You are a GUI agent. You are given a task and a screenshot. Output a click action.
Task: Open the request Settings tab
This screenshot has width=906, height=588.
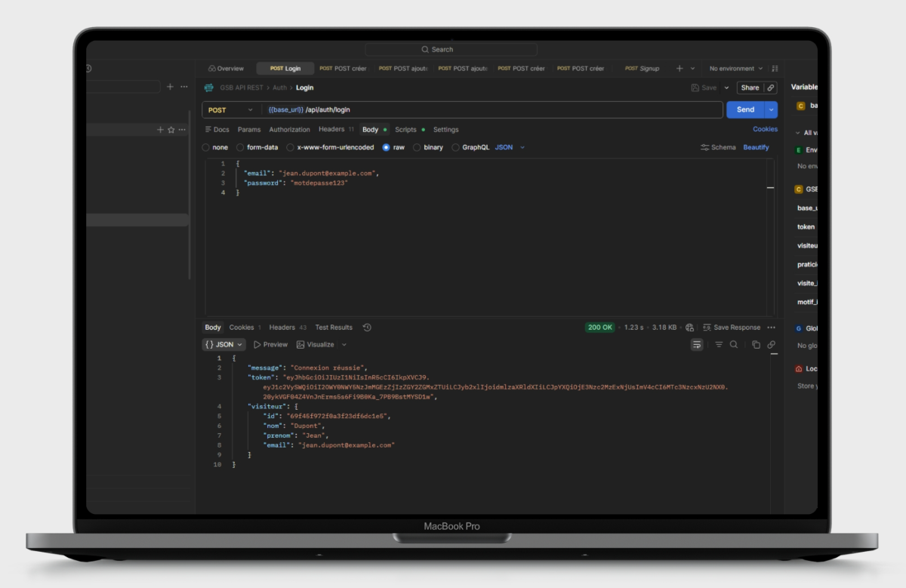(445, 130)
